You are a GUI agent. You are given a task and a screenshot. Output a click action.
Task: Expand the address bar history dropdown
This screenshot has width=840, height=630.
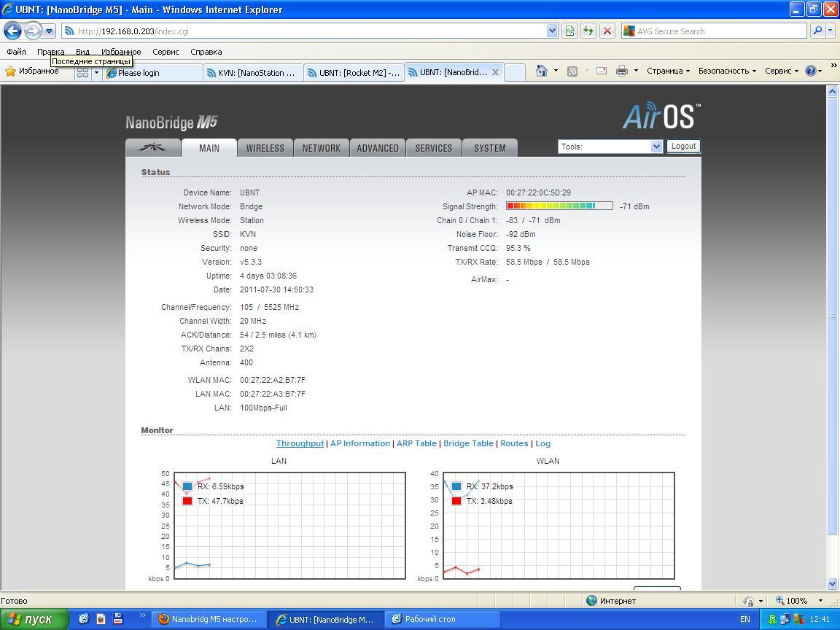[x=552, y=31]
